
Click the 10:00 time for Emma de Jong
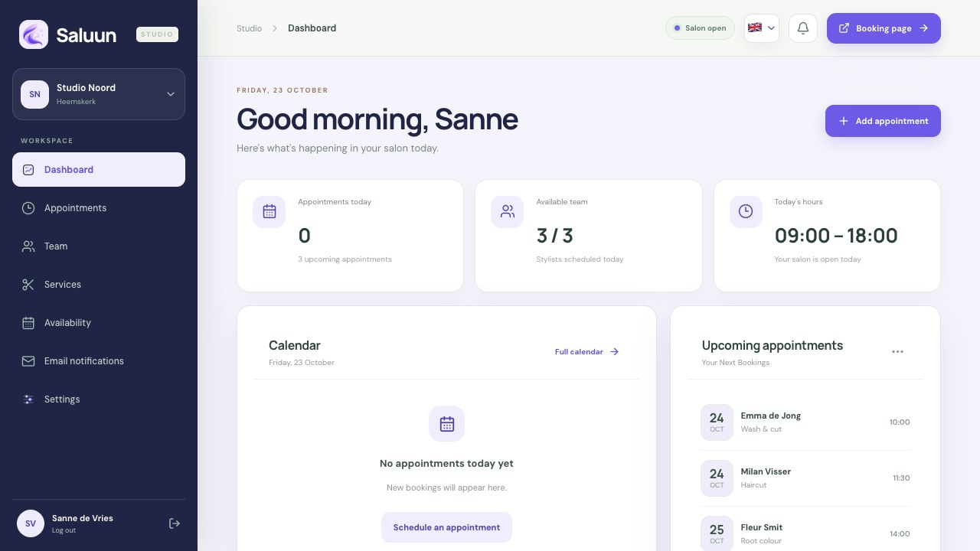click(x=900, y=422)
